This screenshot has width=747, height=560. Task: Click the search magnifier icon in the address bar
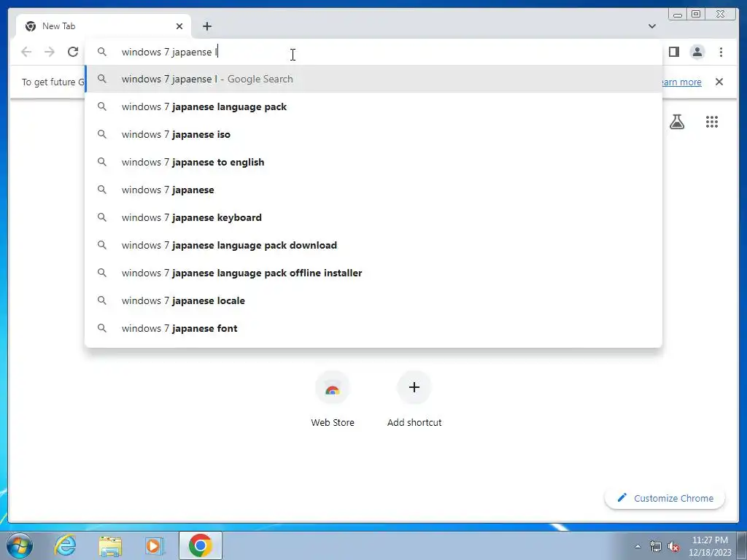coord(102,52)
